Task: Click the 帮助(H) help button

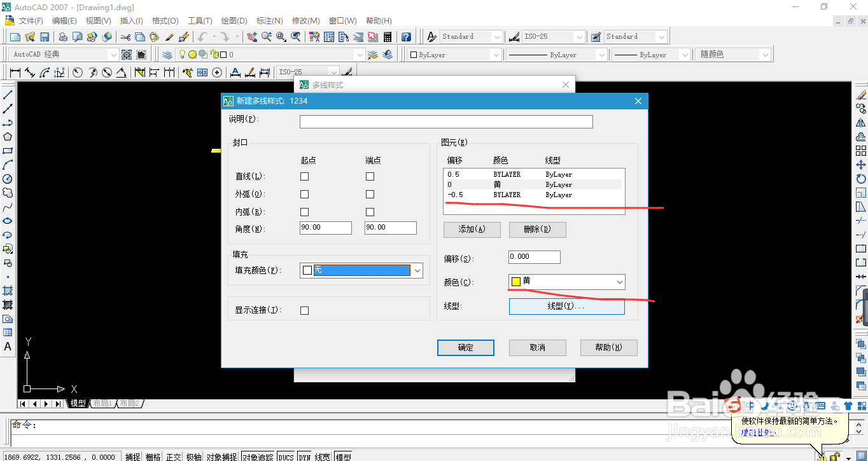Action: point(608,347)
